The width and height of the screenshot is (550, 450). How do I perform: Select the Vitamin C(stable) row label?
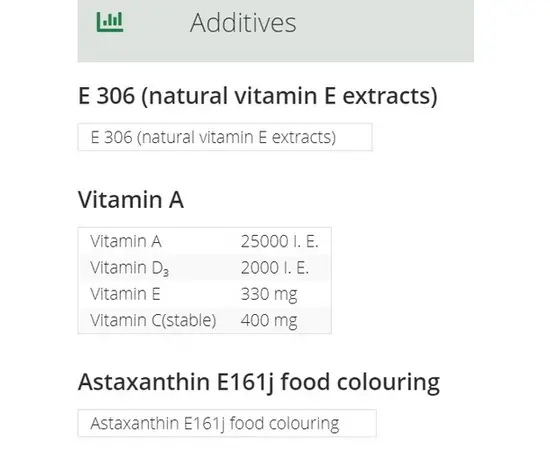(153, 320)
